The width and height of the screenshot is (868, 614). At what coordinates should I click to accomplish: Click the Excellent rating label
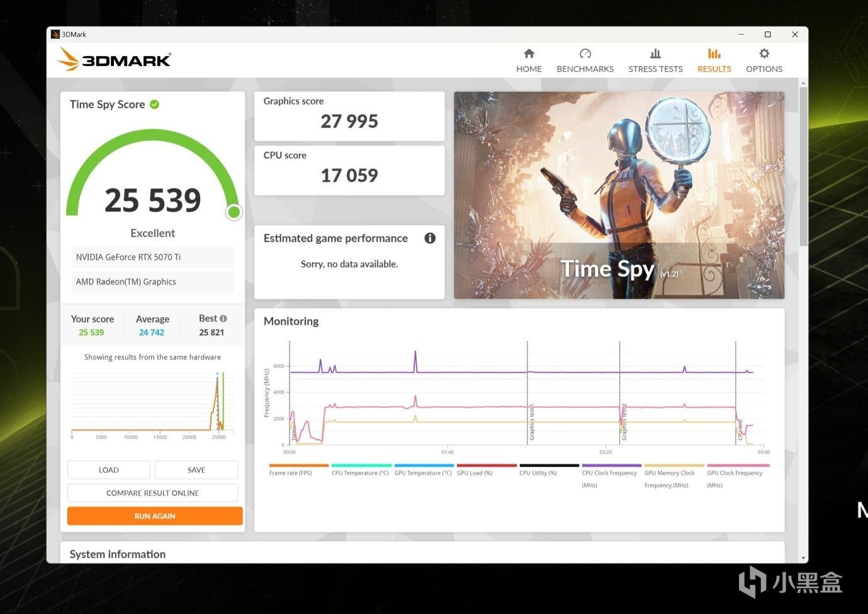[153, 233]
